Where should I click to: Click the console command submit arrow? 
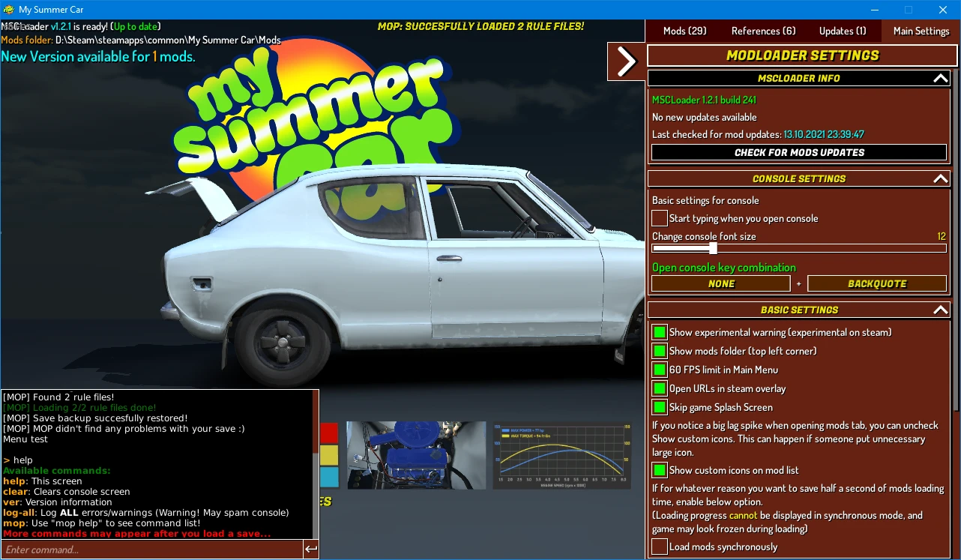coord(310,549)
